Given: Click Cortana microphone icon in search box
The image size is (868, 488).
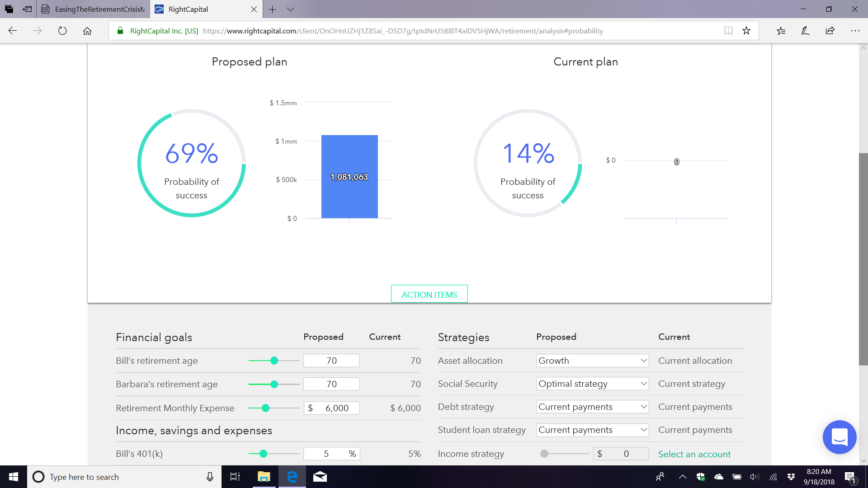Looking at the screenshot, I should point(210,477).
